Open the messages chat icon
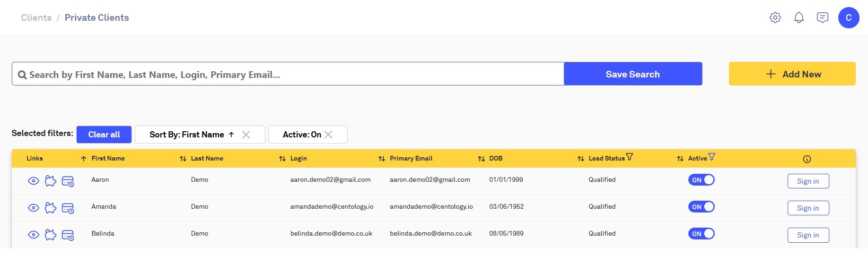This screenshot has width=868, height=255. [823, 17]
